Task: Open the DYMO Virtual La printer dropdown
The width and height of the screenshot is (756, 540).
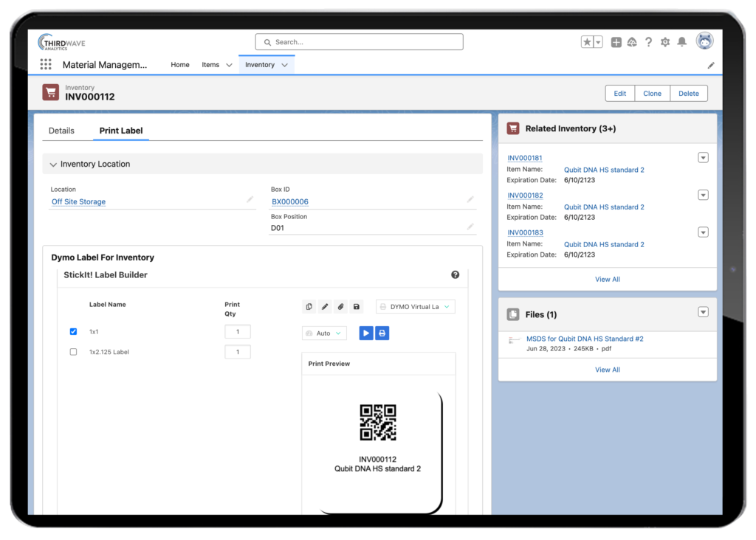Action: coord(416,306)
